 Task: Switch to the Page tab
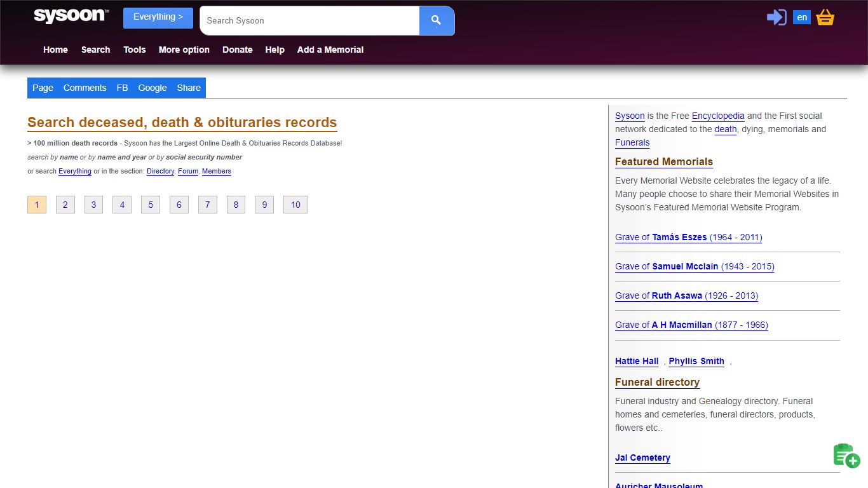(43, 88)
